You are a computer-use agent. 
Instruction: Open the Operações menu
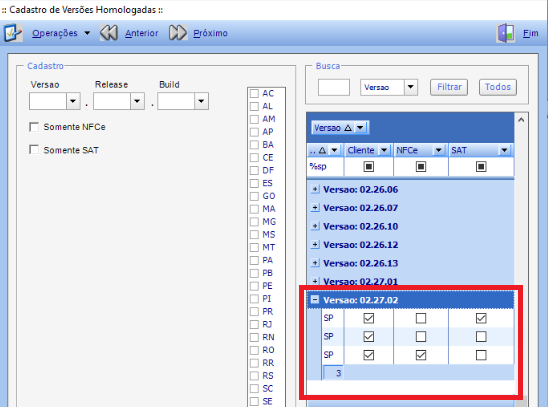click(55, 33)
